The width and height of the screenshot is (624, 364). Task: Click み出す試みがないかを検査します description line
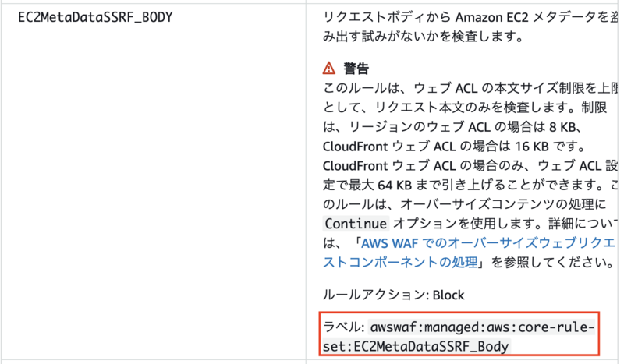tap(424, 37)
